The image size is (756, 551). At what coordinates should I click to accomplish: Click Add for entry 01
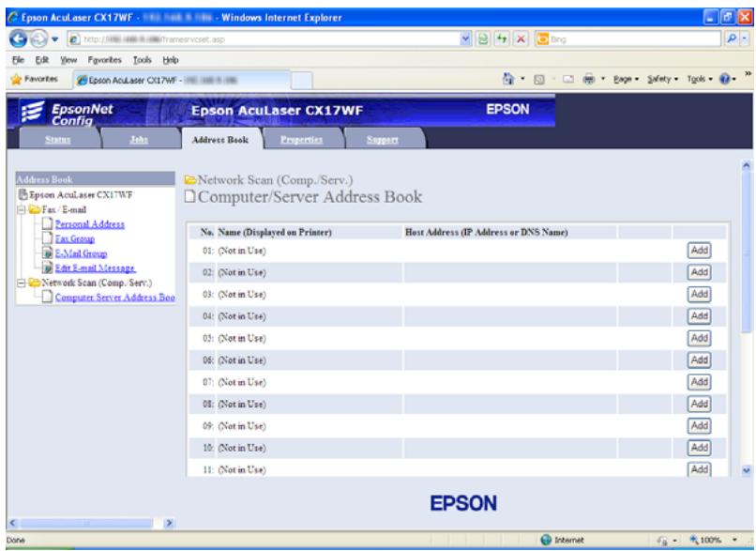(x=699, y=251)
